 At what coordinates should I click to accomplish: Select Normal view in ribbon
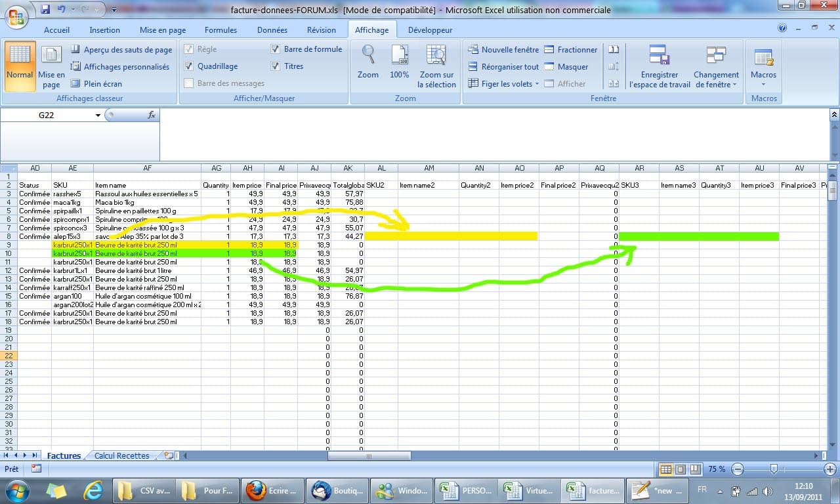click(x=20, y=62)
